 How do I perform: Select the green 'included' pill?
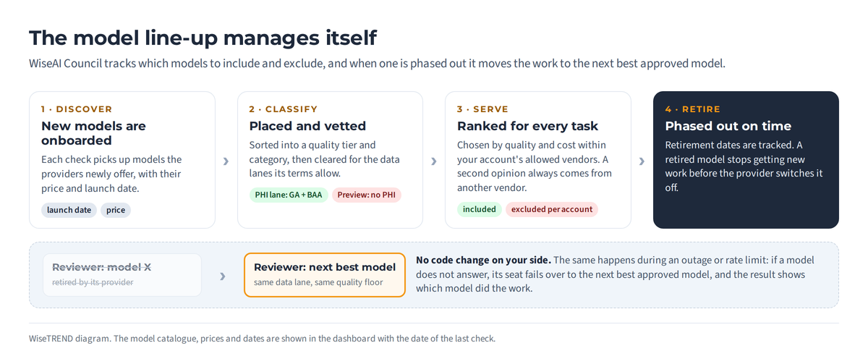click(x=480, y=209)
